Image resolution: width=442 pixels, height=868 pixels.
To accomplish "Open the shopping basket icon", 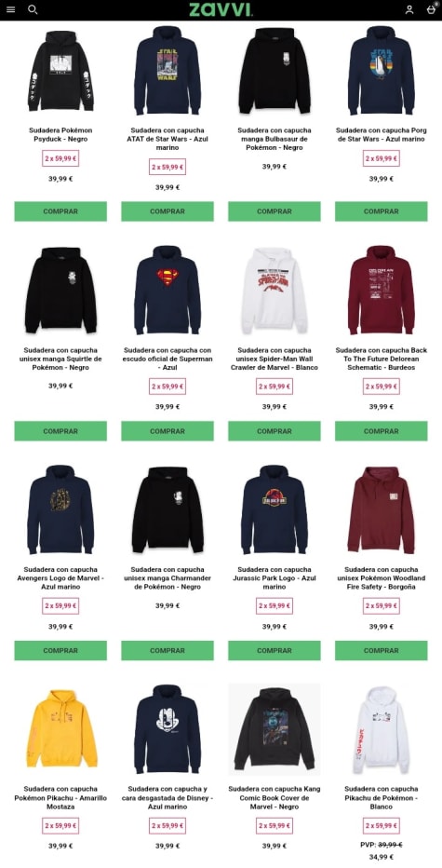I will click(x=432, y=9).
